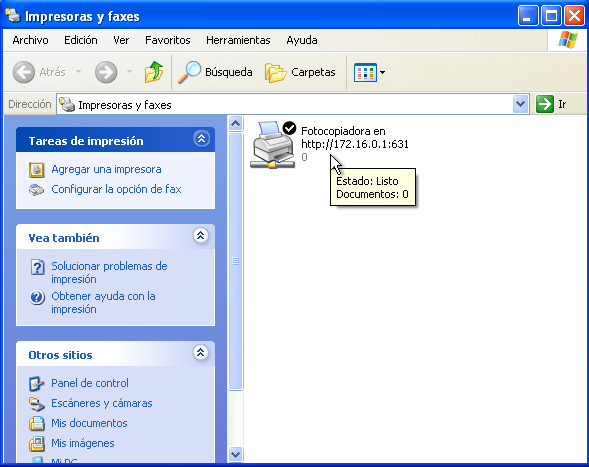The height and width of the screenshot is (467, 589).
Task: Click Configurar la opción de fax link
Action: tap(116, 189)
